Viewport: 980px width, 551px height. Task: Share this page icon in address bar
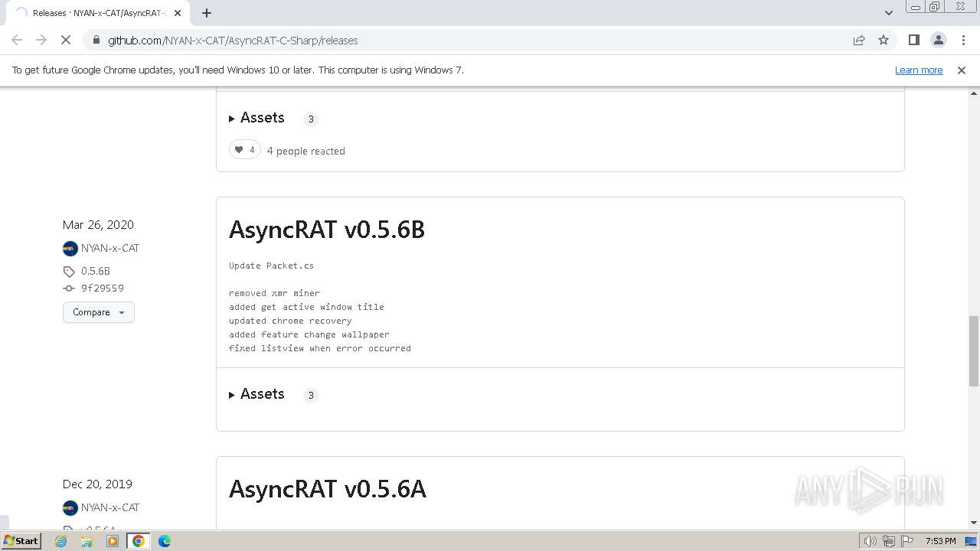tap(859, 41)
